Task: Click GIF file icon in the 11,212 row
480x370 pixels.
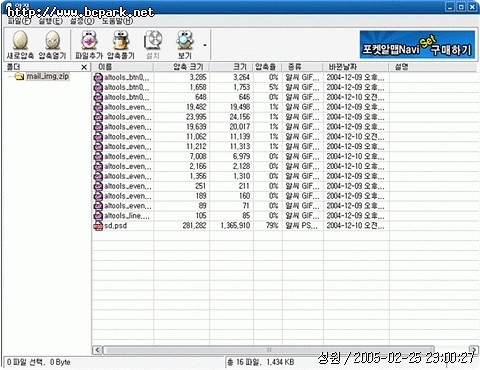Action: [x=98, y=147]
